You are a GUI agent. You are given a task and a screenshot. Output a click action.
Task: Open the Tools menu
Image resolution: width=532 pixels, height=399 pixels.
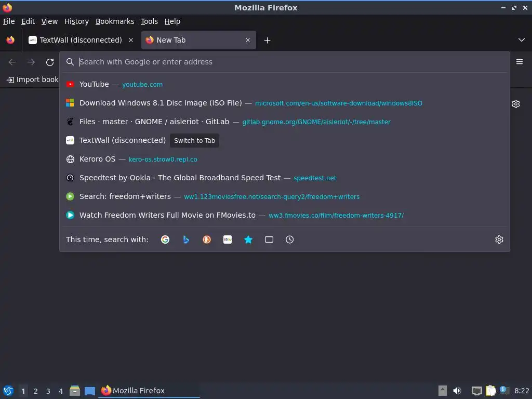pyautogui.click(x=149, y=21)
